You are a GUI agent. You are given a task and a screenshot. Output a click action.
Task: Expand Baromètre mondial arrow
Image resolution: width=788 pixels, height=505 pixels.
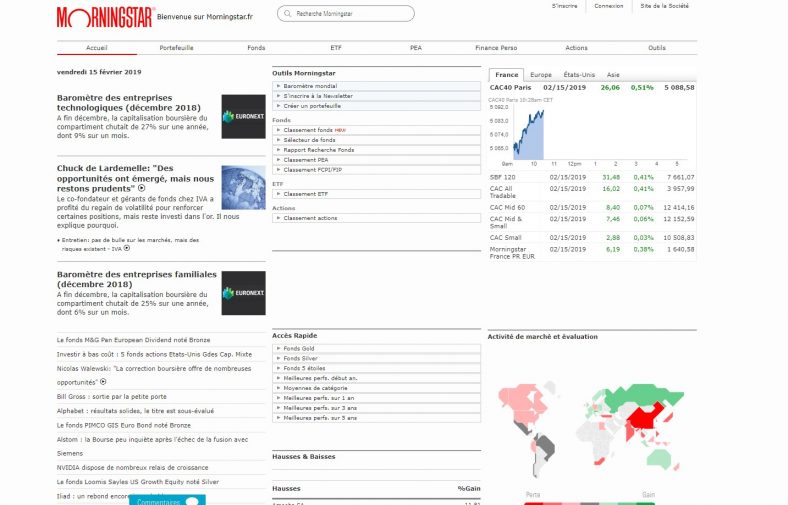tap(278, 86)
